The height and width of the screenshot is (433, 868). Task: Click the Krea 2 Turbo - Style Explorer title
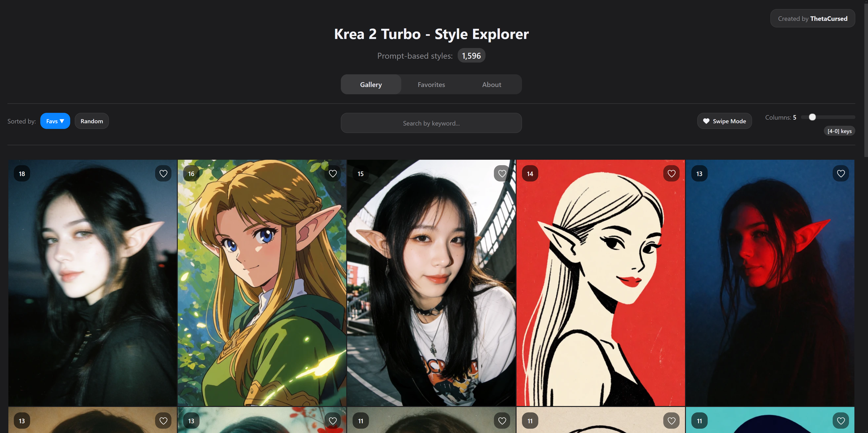pos(431,34)
